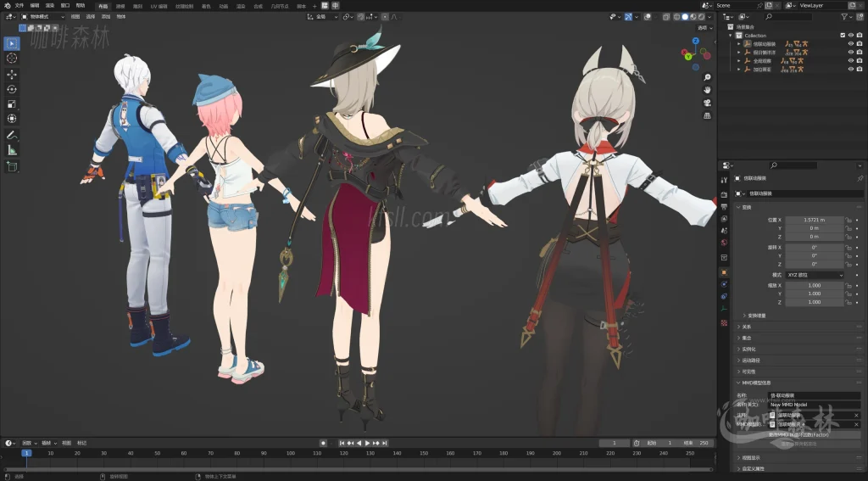Select the Move tool
Screen dimensions: 868x481
[x=12, y=75]
